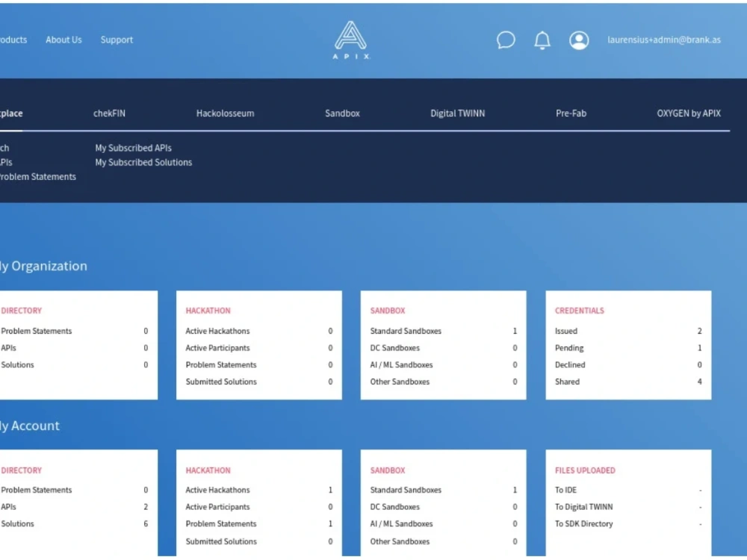Switch to the Pre-Fab tab
The width and height of the screenshot is (747, 560).
(571, 113)
